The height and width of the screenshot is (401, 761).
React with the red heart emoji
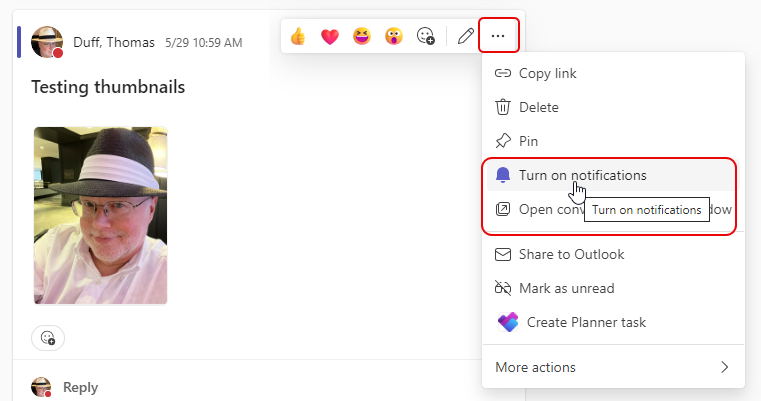click(330, 37)
